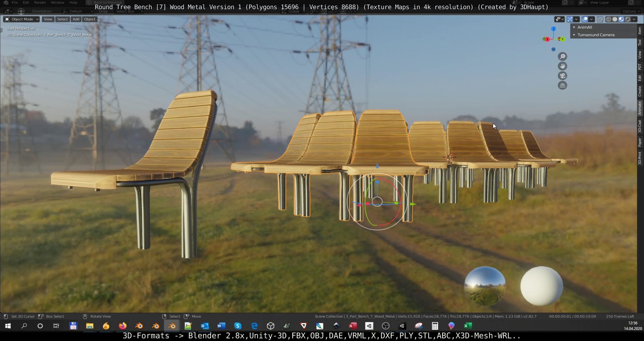Switch perspective/orthographic with grid icon

[562, 85]
